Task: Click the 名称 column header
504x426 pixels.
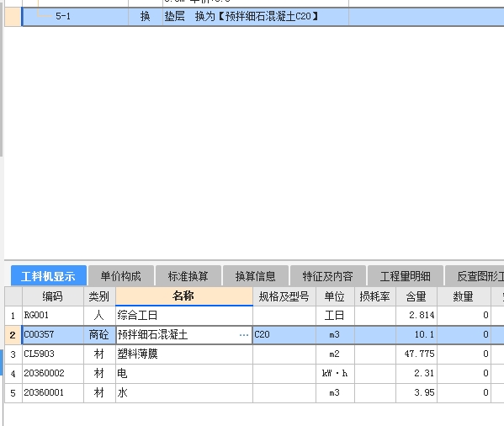Action: coord(184,296)
